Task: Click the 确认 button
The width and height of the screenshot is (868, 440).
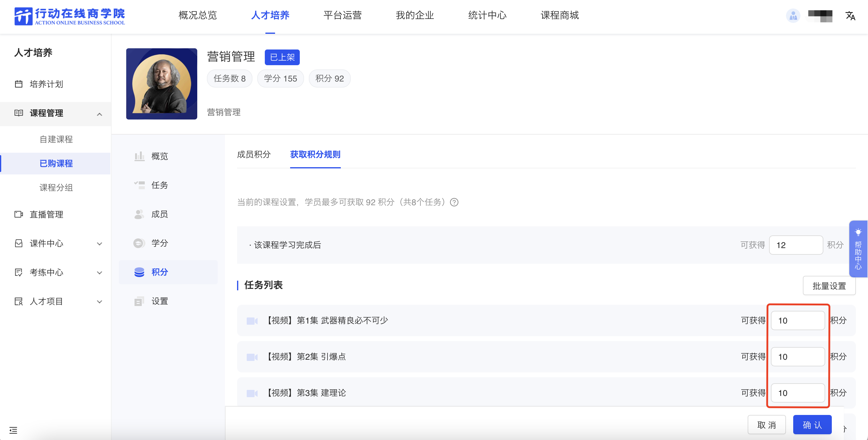Action: (812, 425)
